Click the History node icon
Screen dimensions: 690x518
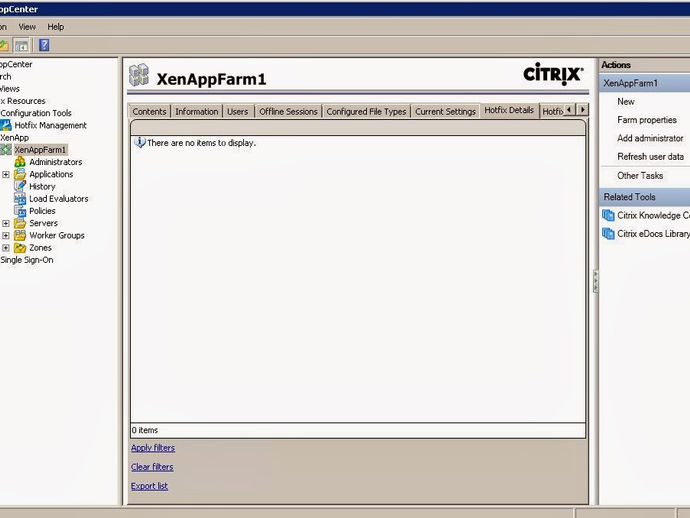pyautogui.click(x=20, y=187)
